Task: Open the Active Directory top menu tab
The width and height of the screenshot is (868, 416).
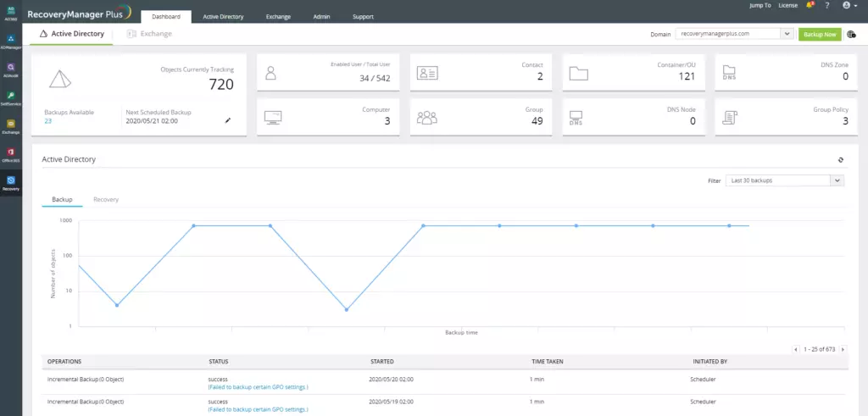Action: coord(223,17)
